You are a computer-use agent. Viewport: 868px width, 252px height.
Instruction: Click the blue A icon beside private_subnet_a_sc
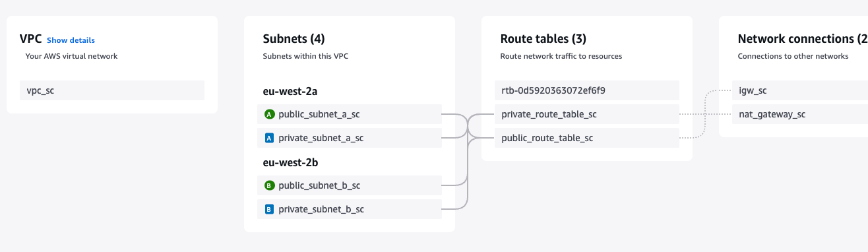tap(269, 138)
